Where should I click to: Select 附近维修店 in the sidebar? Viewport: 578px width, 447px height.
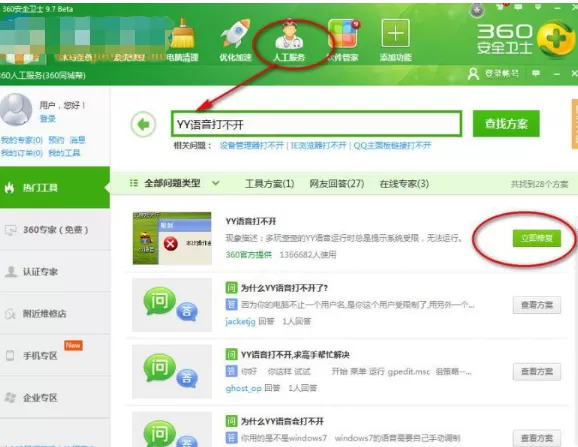(55, 314)
